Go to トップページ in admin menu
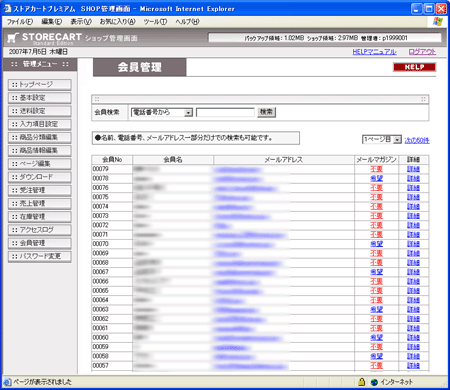This screenshot has width=450, height=390. click(40, 85)
